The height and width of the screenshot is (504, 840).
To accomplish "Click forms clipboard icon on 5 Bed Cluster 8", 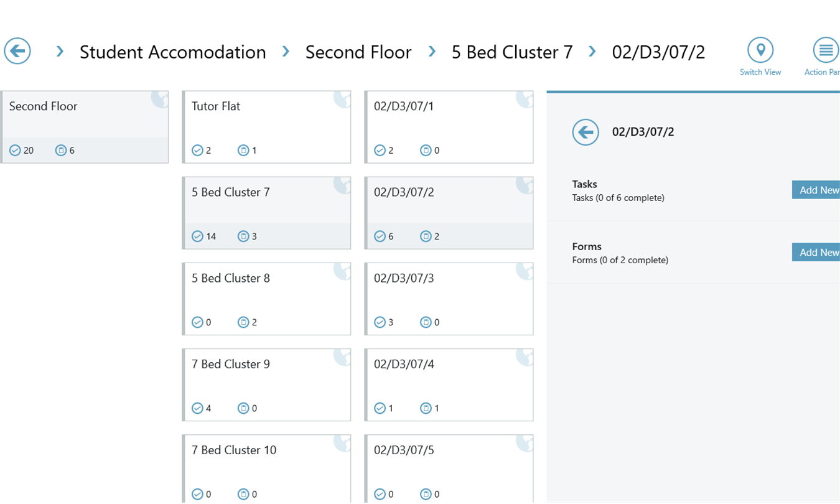I will tap(243, 322).
